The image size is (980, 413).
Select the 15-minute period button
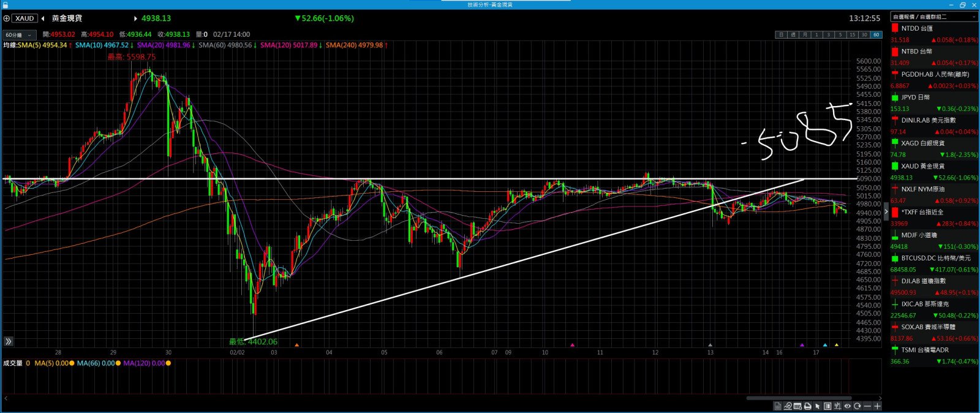pos(853,35)
